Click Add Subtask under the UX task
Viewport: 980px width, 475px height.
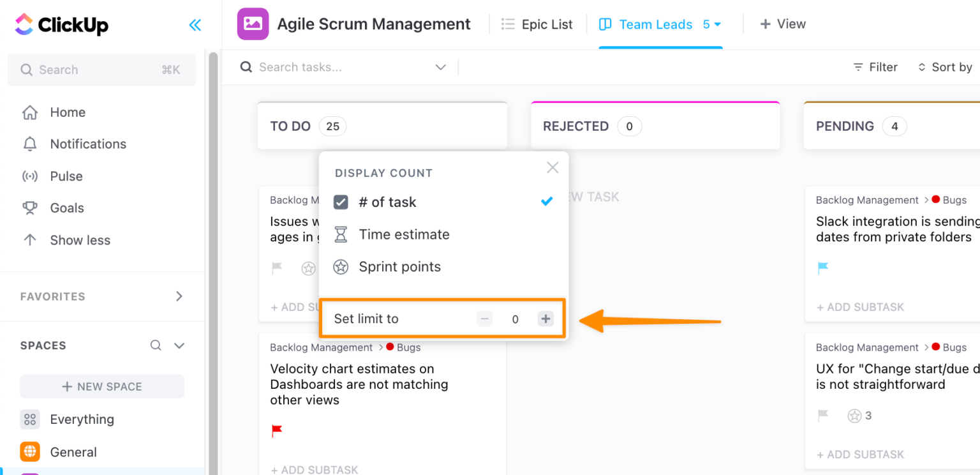[860, 454]
